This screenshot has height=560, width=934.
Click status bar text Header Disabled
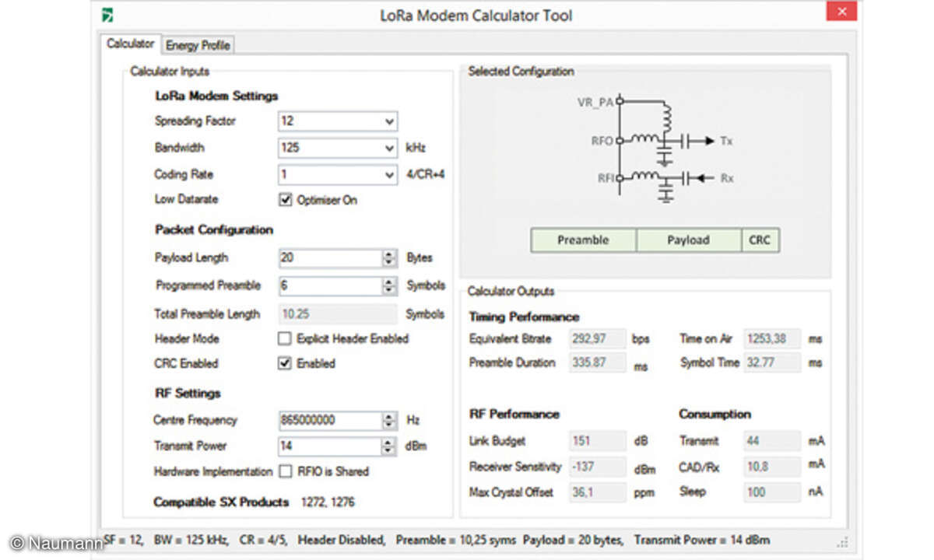point(342,540)
